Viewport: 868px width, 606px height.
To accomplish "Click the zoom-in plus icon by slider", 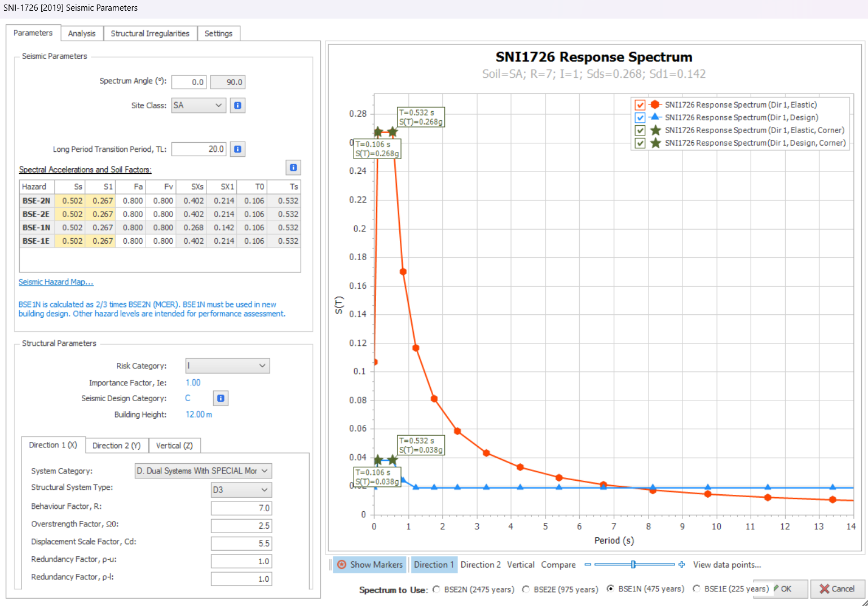I will [681, 565].
